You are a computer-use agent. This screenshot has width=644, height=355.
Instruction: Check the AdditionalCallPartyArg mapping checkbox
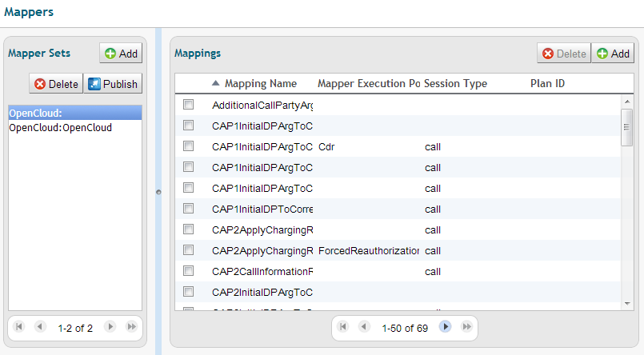[189, 105]
